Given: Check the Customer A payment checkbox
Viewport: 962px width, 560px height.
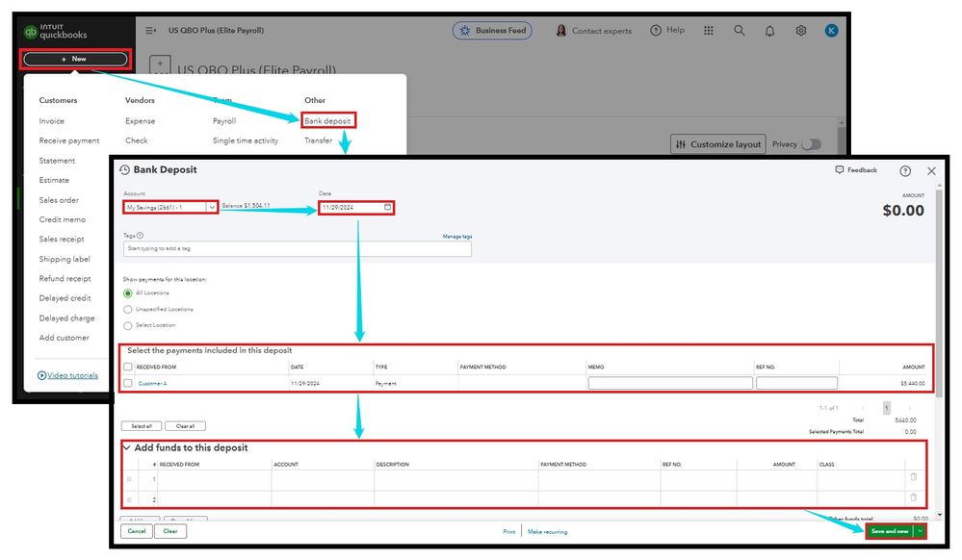Looking at the screenshot, I should [x=128, y=383].
